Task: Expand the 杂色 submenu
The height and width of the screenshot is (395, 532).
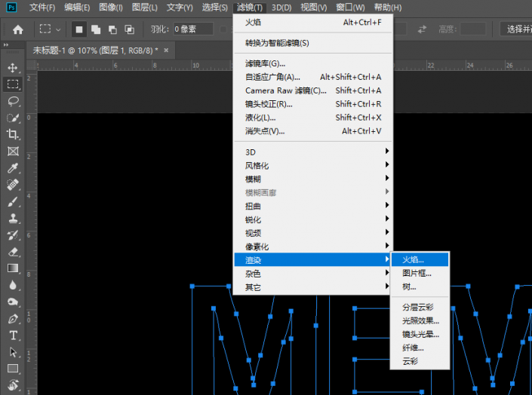Action: 312,274
